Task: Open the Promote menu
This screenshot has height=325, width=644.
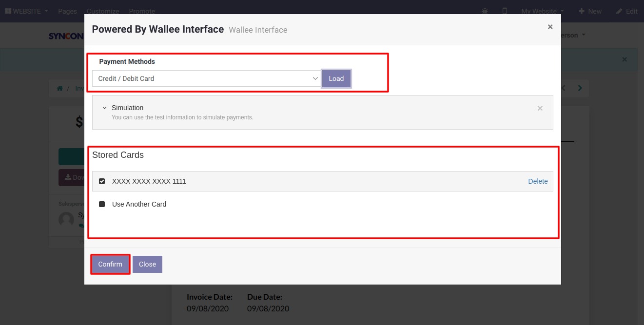Action: coord(142,11)
